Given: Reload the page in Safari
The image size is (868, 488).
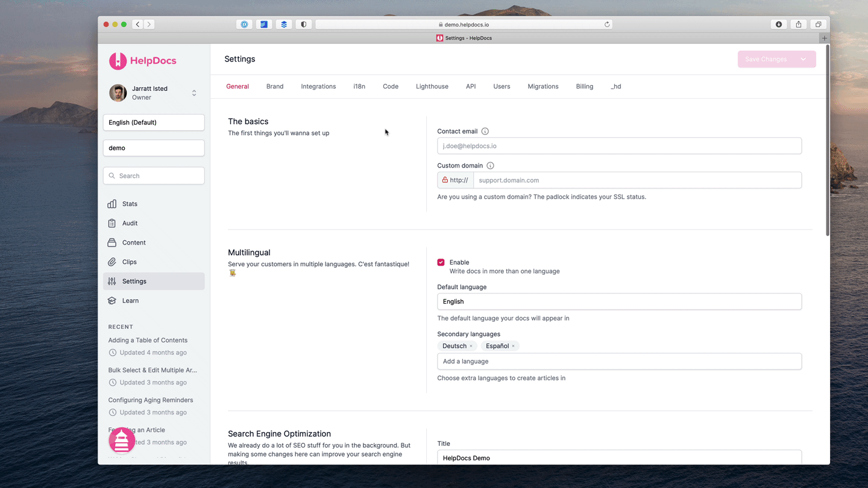Looking at the screenshot, I should pyautogui.click(x=607, y=24).
